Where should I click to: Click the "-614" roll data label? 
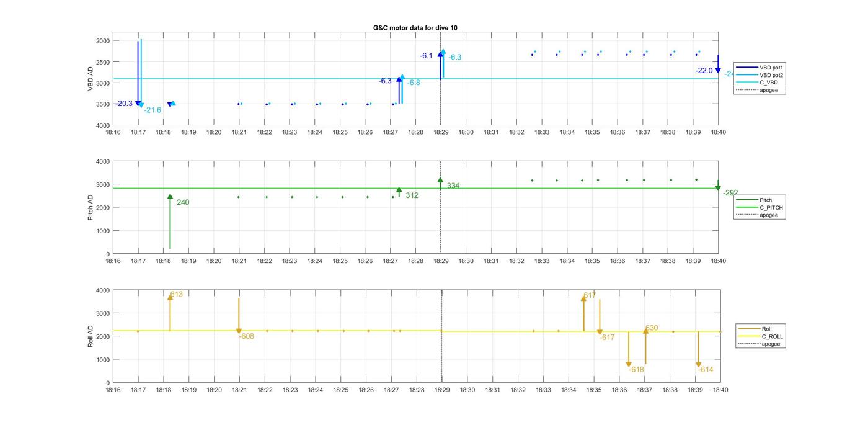(x=706, y=369)
